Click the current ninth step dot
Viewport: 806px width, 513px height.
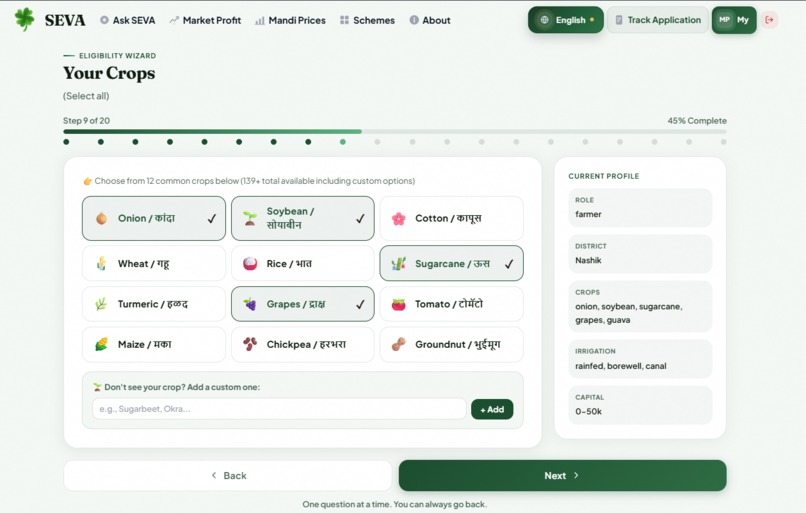(343, 142)
